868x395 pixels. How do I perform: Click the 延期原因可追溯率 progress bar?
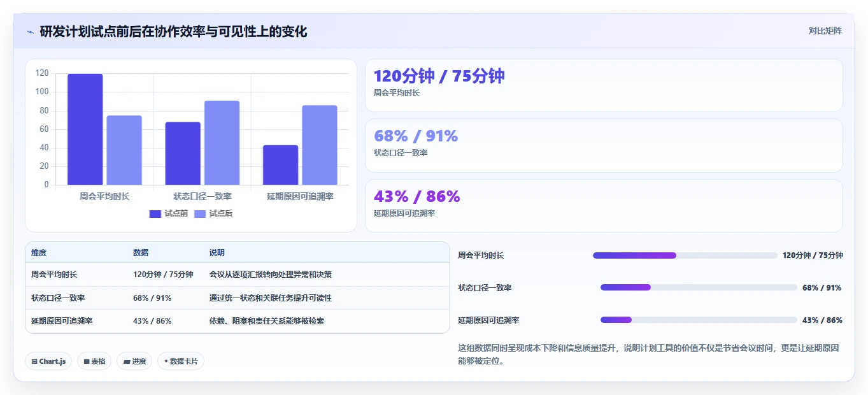pos(699,320)
